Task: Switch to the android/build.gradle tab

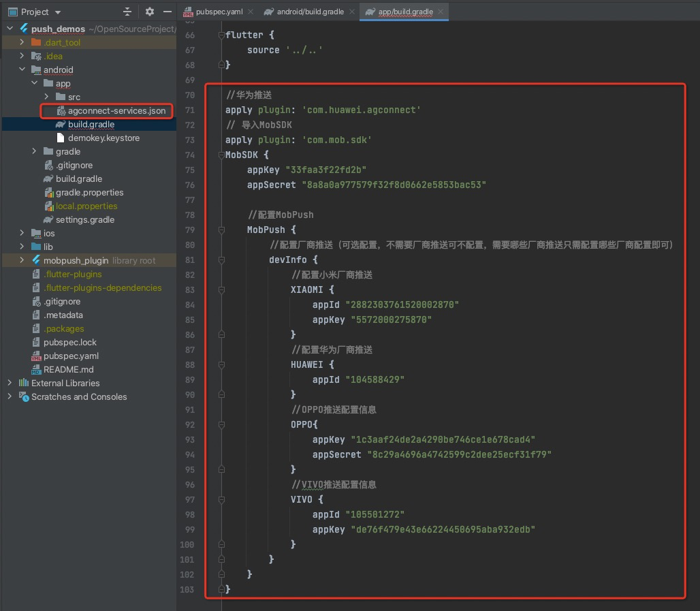Action: [310, 12]
